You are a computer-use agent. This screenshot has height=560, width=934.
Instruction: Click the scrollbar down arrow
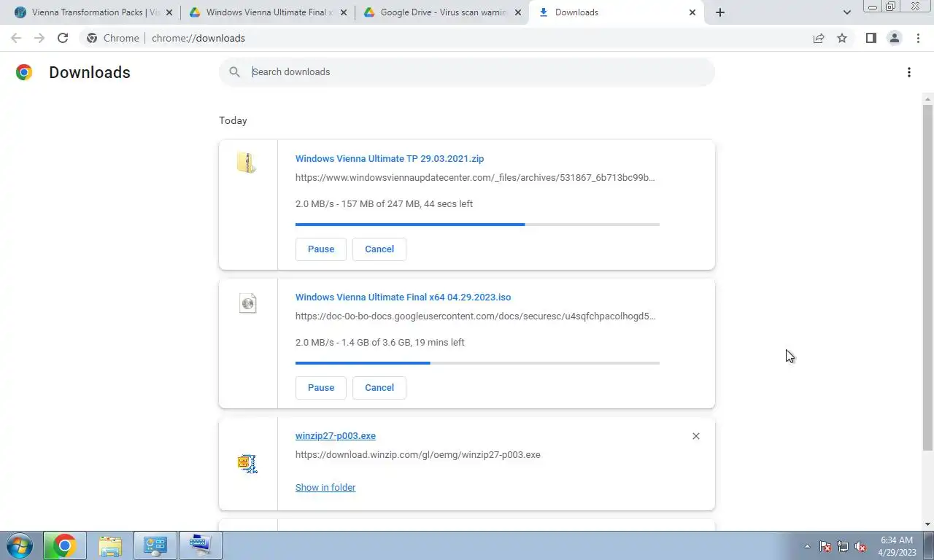(927, 524)
